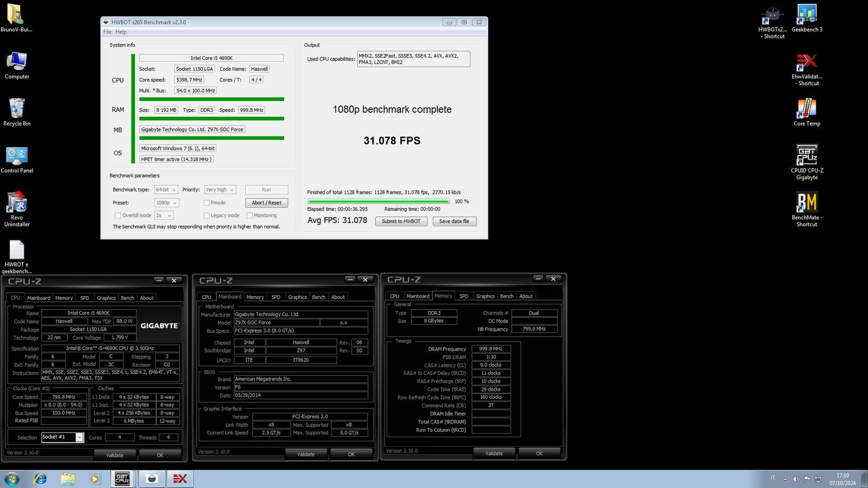The height and width of the screenshot is (488, 868).
Task: Launch BenchMate Shortcut desktop icon
Action: 807,209
